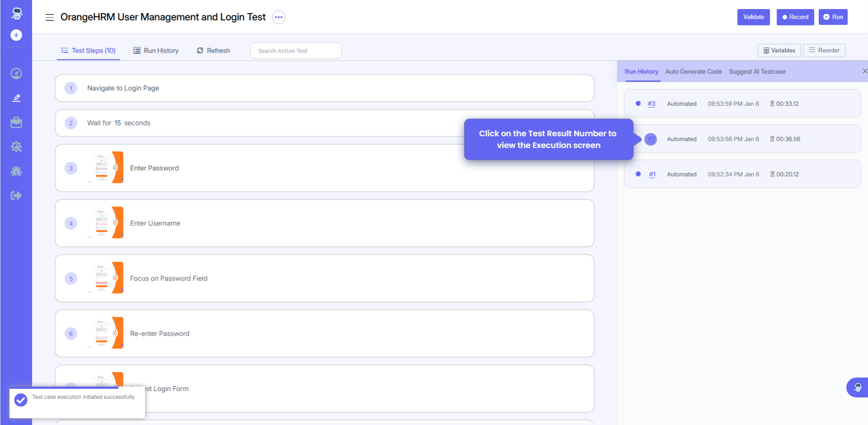The width and height of the screenshot is (868, 425).
Task: Click the Reorder button
Action: [x=824, y=50]
